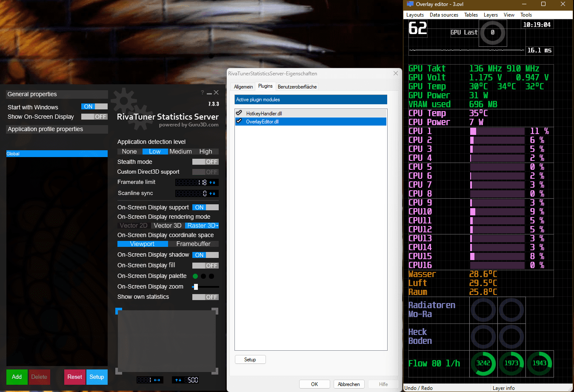The image size is (574, 392).
Task: Close the RivaTuner Statistics Server window
Action: [216, 92]
